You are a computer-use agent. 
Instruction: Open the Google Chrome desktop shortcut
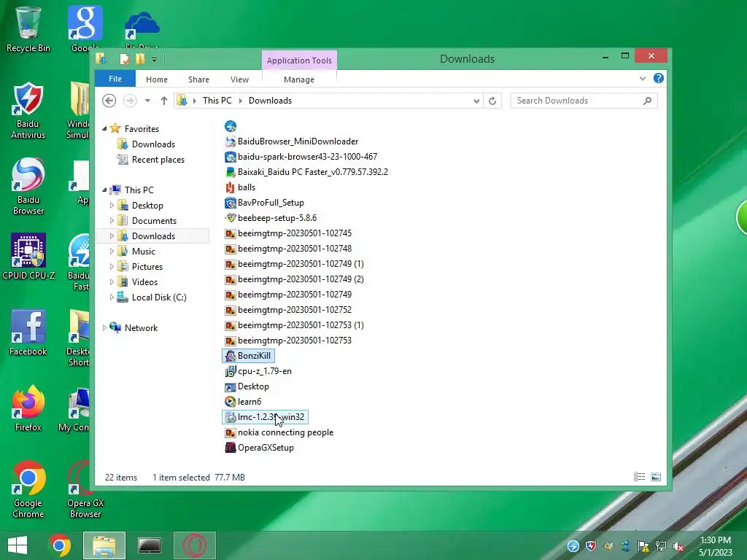(28, 489)
